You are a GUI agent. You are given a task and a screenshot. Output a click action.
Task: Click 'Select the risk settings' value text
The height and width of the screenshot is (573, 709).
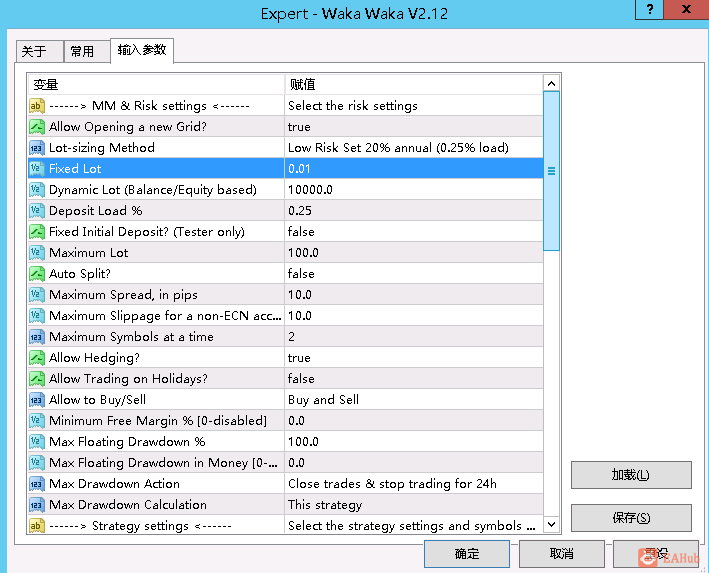click(x=353, y=106)
